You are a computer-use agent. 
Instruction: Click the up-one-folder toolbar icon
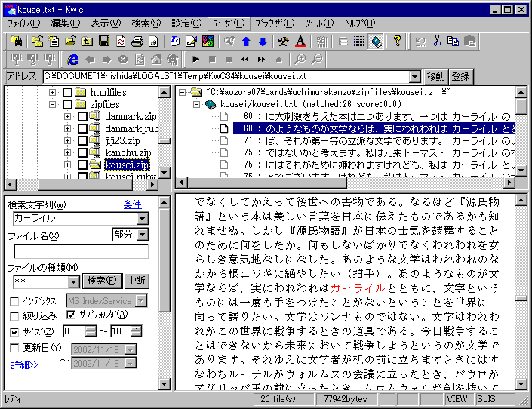pos(88,42)
